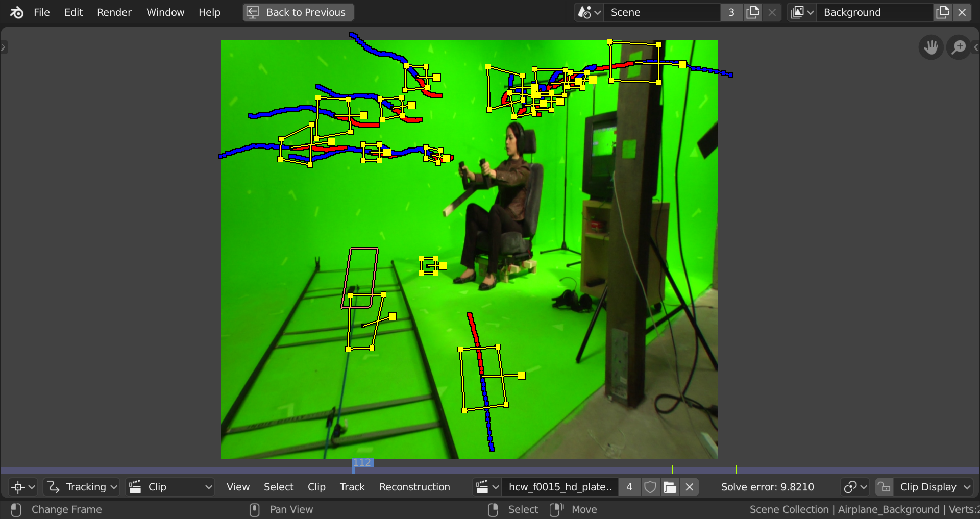
Task: Click the hand Pan icon in the viewport
Action: click(930, 47)
